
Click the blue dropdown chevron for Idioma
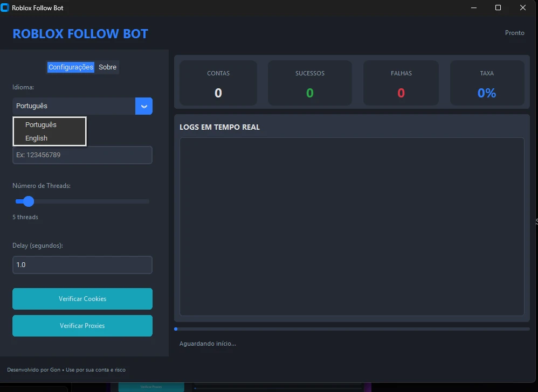(x=144, y=106)
